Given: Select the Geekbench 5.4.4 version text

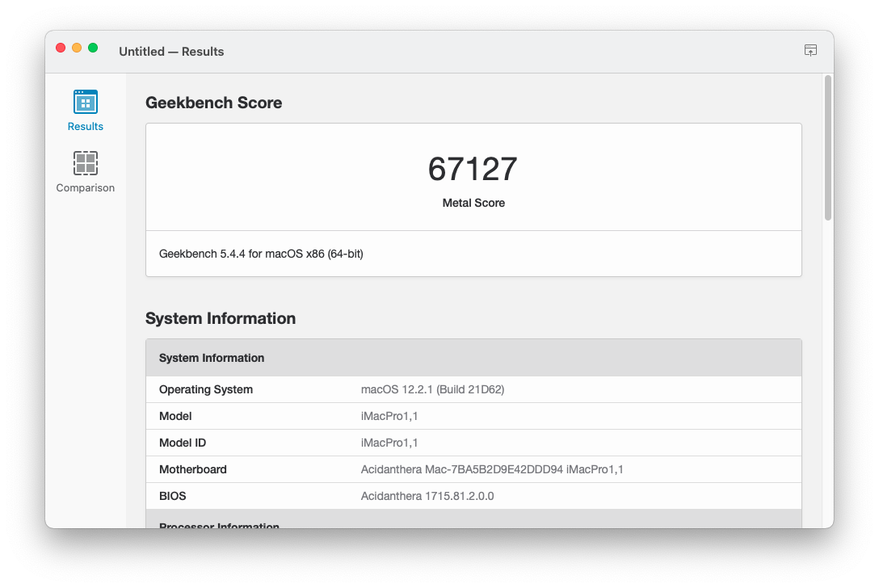Looking at the screenshot, I should click(261, 254).
